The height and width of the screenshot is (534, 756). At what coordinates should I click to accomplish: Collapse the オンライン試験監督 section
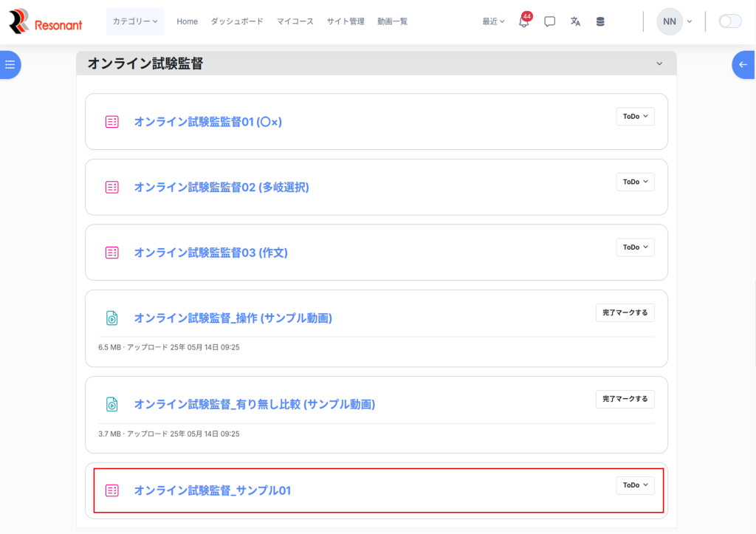[x=659, y=64]
